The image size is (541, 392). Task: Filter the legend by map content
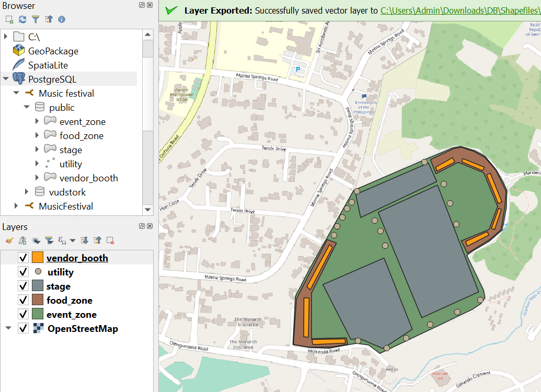tap(49, 240)
